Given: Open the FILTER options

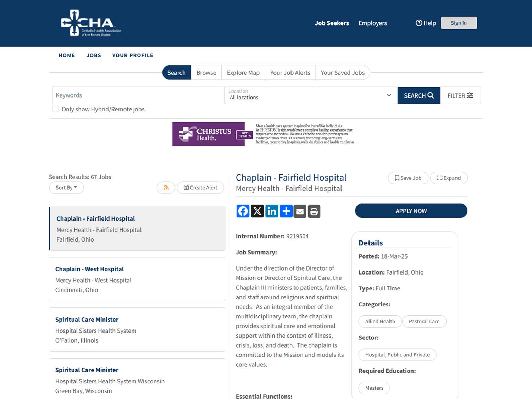Looking at the screenshot, I should click(460, 95).
